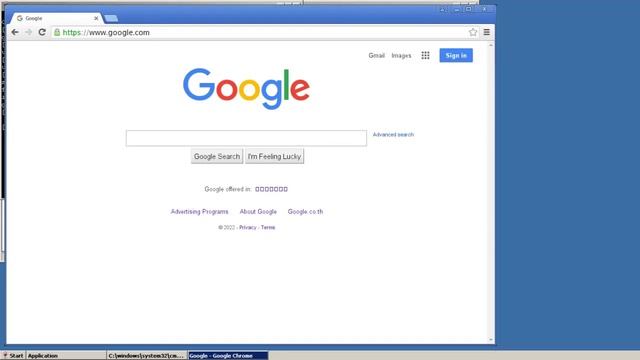Image resolution: width=640 pixels, height=360 pixels.
Task: Select the Google - Google Chrome taskbar item
Action: pos(228,356)
